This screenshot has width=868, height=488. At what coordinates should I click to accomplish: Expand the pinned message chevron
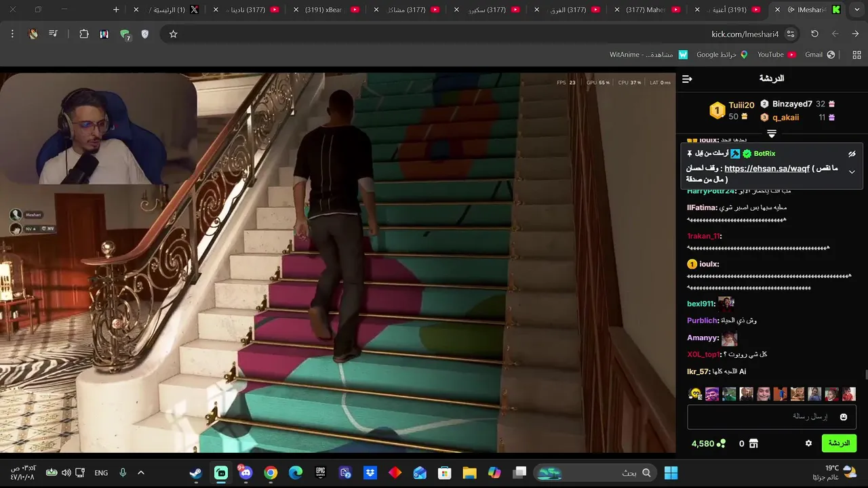point(852,172)
